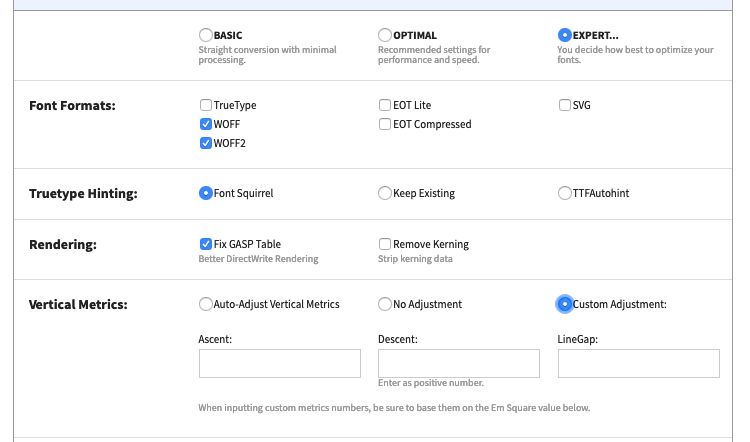Select TTFAutohint hinting radio button
This screenshot has width=750, height=442.
[x=564, y=193]
